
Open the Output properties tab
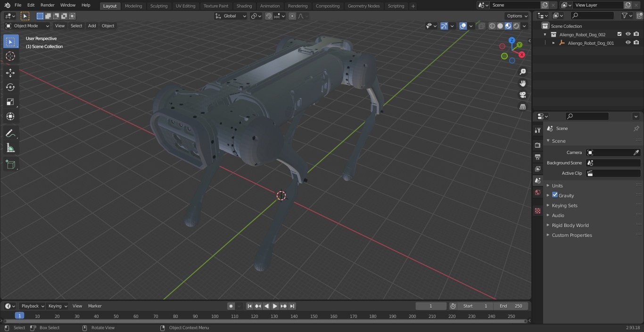pos(537,157)
